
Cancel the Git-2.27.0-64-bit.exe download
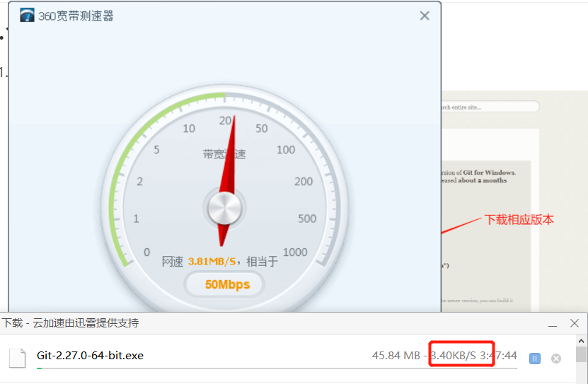[x=556, y=359]
